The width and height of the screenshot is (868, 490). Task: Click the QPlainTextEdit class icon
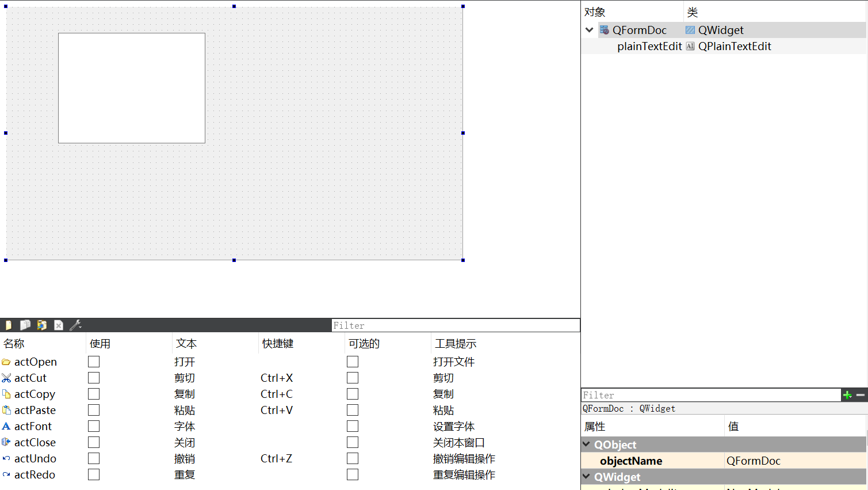690,46
